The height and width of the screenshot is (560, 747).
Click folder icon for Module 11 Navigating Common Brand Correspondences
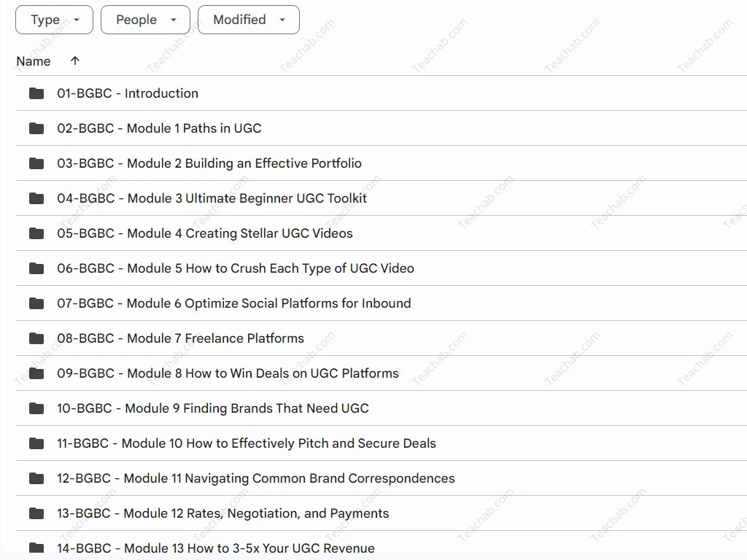(36, 478)
